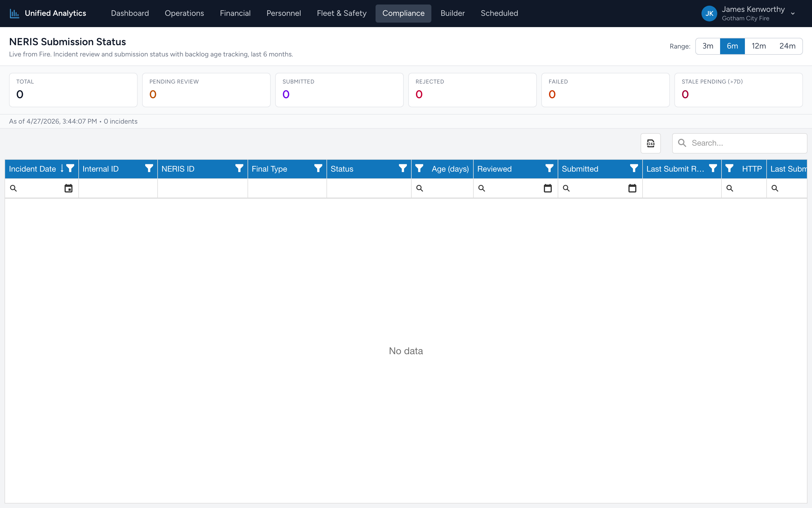Open calendar picker in Submitted filter

click(632, 188)
